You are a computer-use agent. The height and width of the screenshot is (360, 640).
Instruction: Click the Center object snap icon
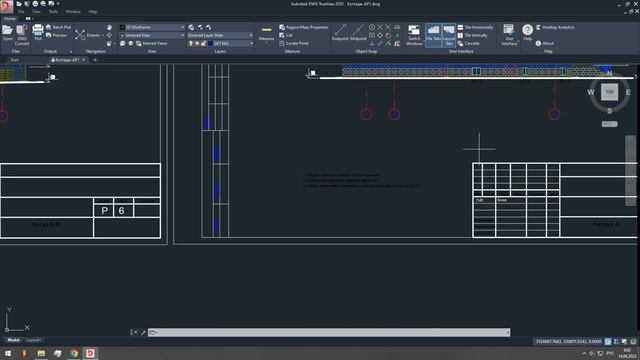coord(372,27)
